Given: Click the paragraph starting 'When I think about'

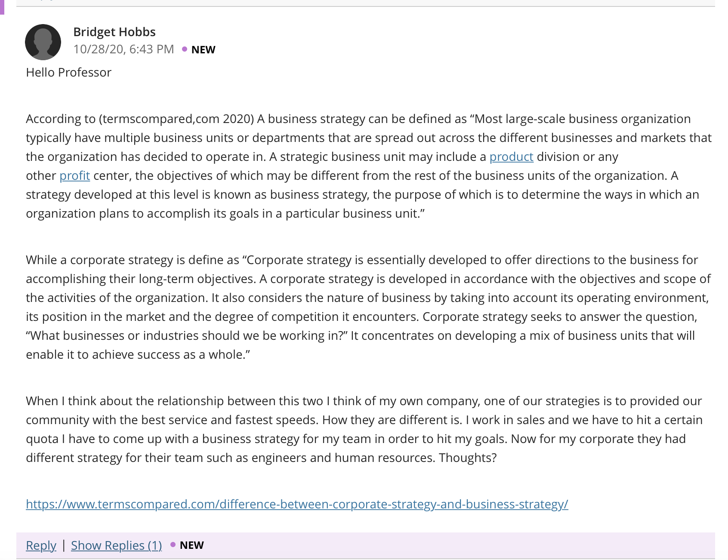Looking at the screenshot, I should [x=364, y=429].
